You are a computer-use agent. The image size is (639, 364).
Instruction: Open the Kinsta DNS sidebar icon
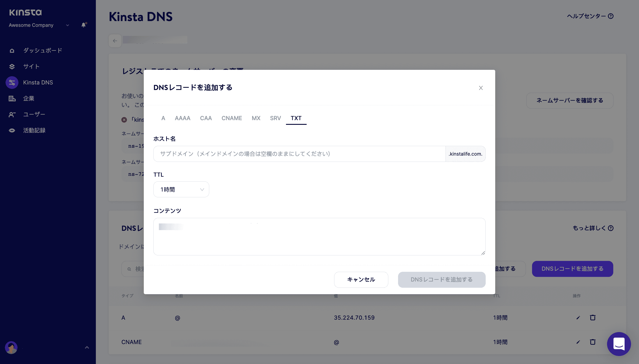[x=12, y=82]
